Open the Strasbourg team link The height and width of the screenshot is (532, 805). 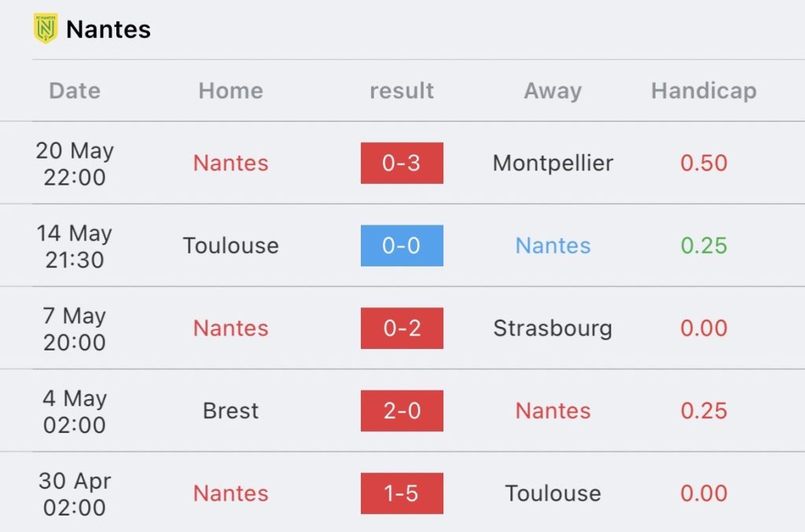[553, 328]
